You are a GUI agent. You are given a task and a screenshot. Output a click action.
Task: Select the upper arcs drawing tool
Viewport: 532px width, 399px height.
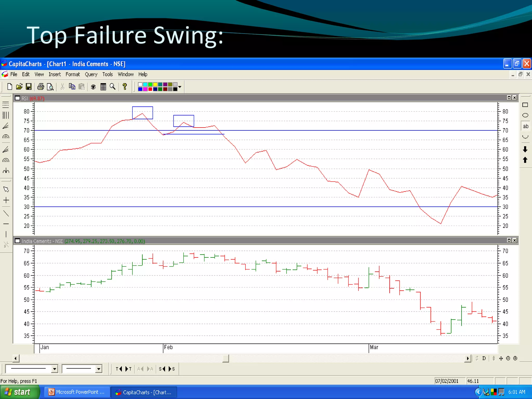6,137
